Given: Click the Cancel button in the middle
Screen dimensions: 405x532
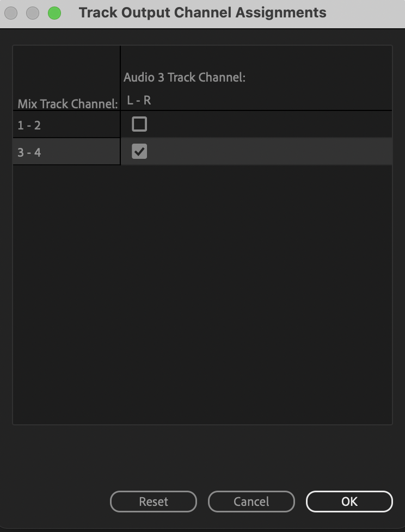Looking at the screenshot, I should (x=251, y=501).
